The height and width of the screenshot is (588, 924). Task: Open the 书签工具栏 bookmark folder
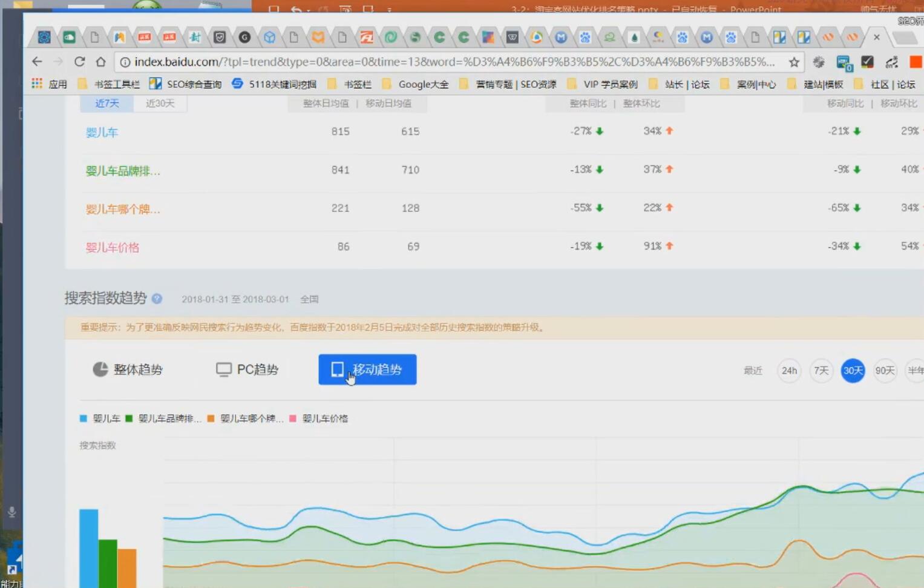click(110, 84)
